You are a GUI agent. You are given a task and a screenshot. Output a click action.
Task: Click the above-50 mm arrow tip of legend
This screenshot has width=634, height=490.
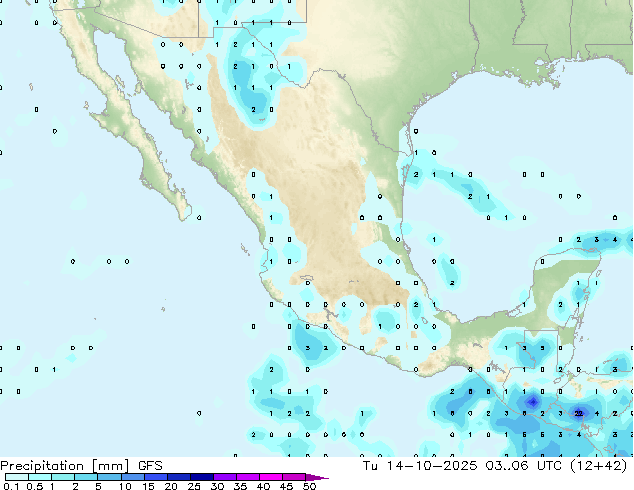tap(317, 477)
